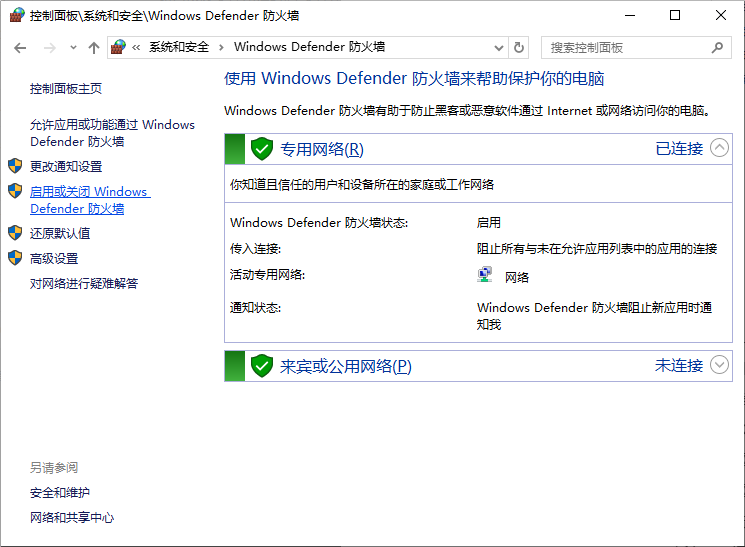Viewport: 745px width, 547px height.
Task: Open 启用或关闭 Windows Defender 防火墙 link
Action: [x=90, y=200]
